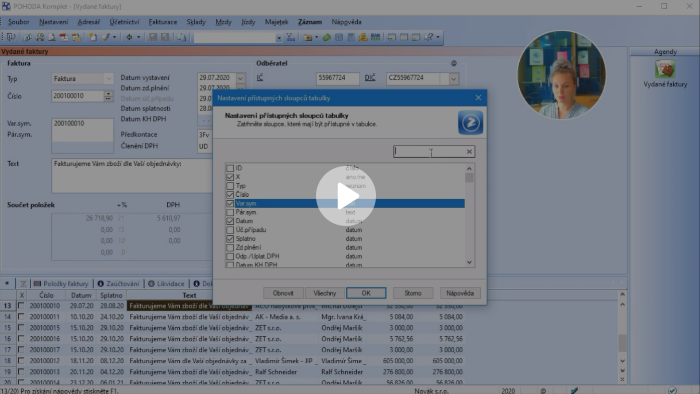Click the checkmark icon in the status bar
Image resolution: width=700 pixels, height=394 pixels.
(672, 390)
